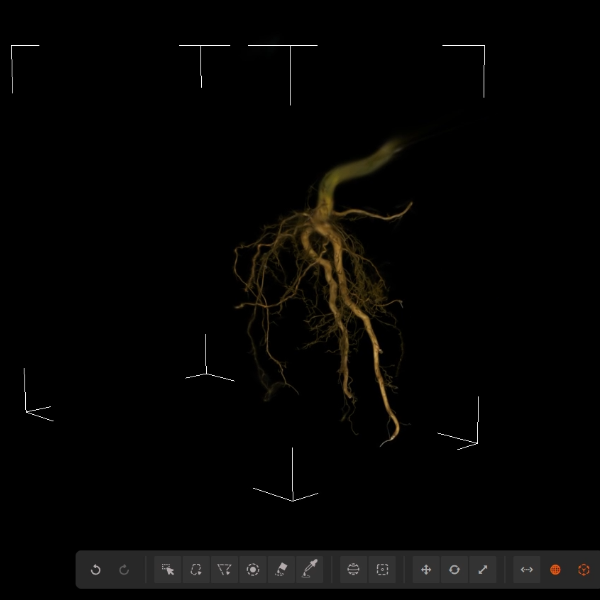Select the Flood fill selection tool
The width and height of the screenshot is (600, 600).
coord(281,569)
